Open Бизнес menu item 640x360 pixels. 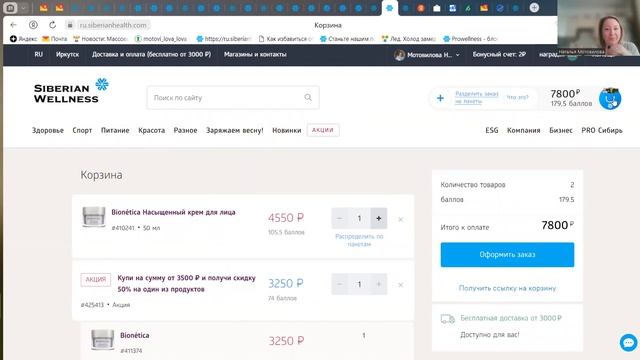pos(560,130)
